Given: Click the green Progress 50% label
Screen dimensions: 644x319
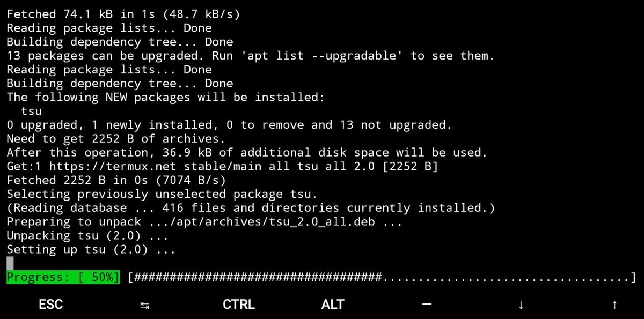Looking at the screenshot, I should click(x=63, y=277).
